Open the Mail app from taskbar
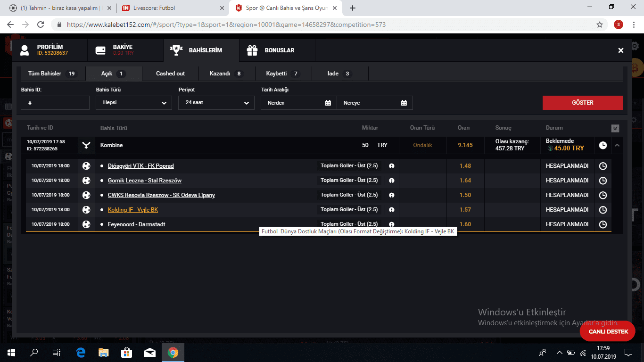Screen dimensions: 644x362 150,352
